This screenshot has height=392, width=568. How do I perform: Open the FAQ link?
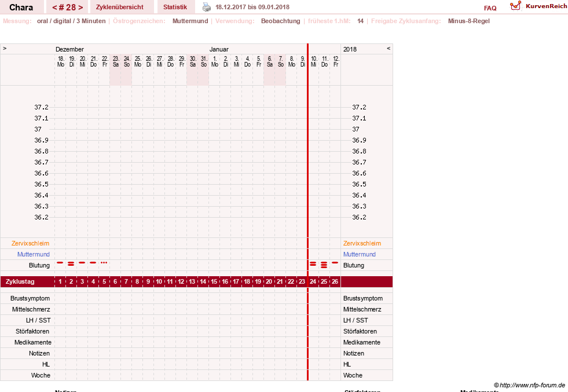(490, 8)
